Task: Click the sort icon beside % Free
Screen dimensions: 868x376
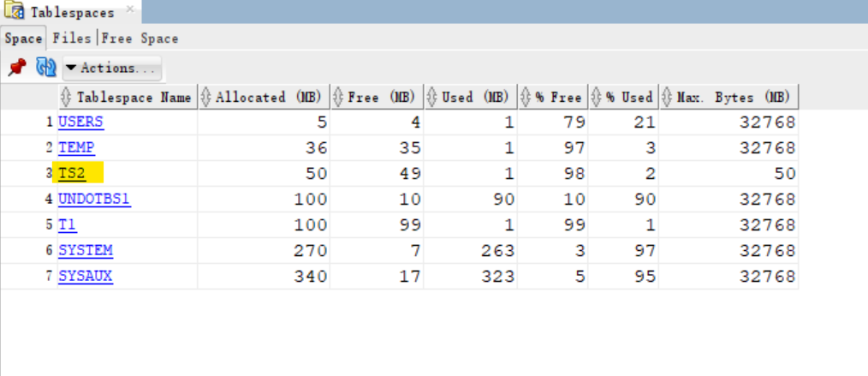Action: (x=526, y=98)
